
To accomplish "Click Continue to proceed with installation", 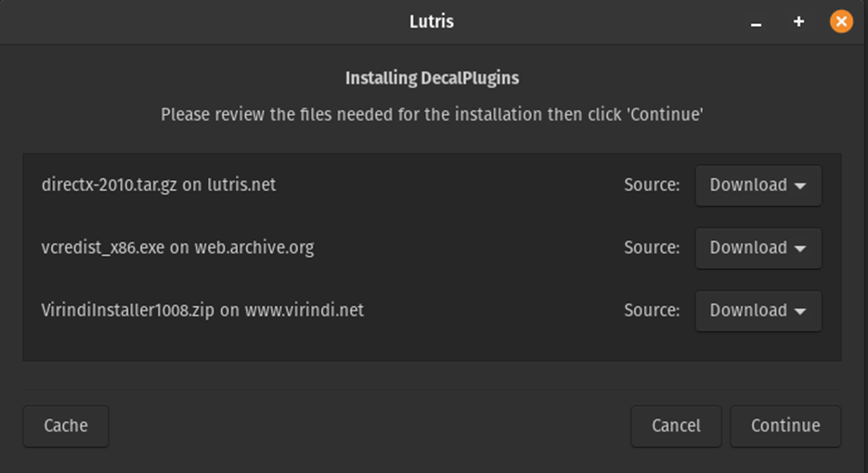I will point(785,426).
